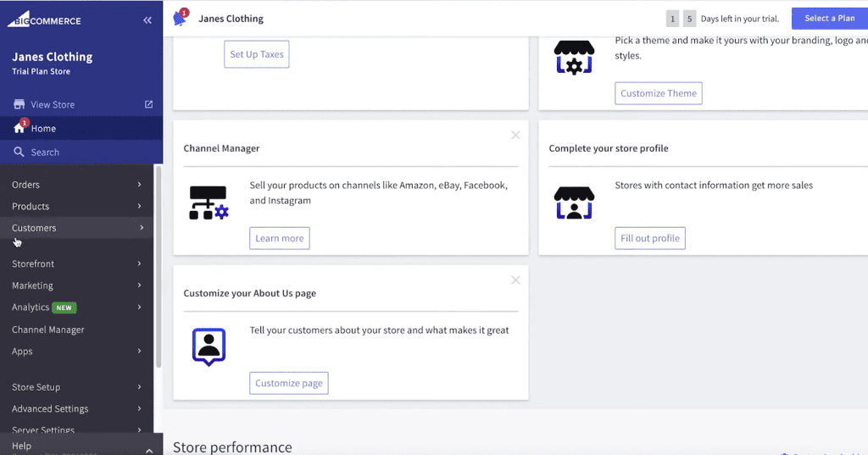Click the About Us page person icon

(x=209, y=347)
